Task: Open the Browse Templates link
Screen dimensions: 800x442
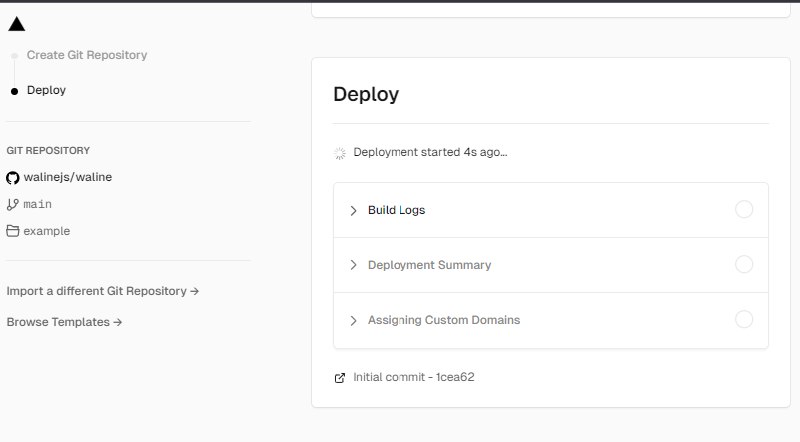Action: click(65, 322)
